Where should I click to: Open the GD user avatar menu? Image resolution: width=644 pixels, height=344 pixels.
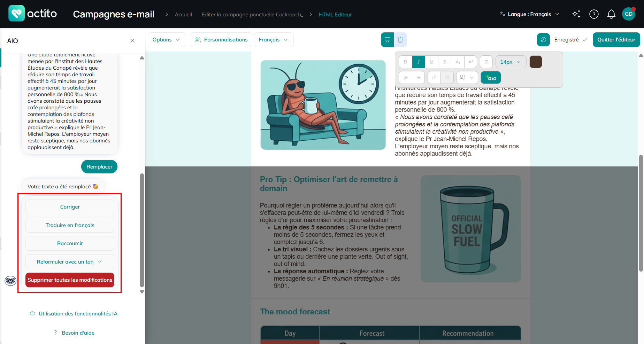[629, 14]
